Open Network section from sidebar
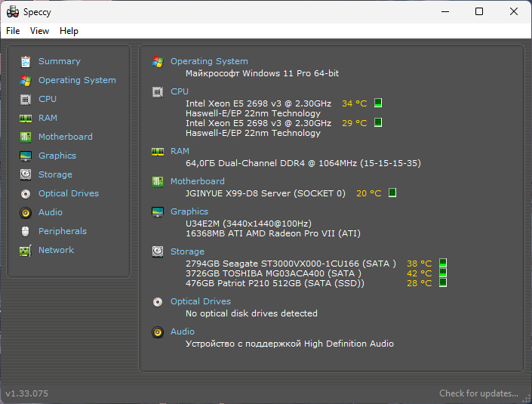532x404 pixels. 56,250
